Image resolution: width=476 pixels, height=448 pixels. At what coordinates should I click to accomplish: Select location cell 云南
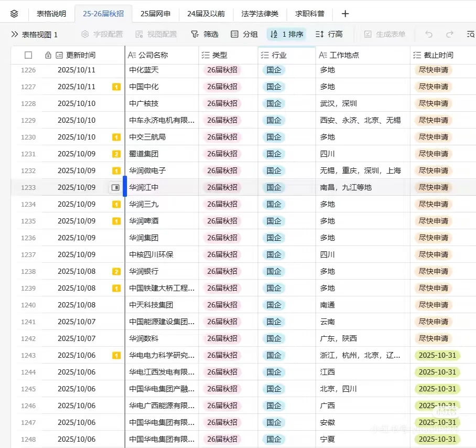(363, 322)
